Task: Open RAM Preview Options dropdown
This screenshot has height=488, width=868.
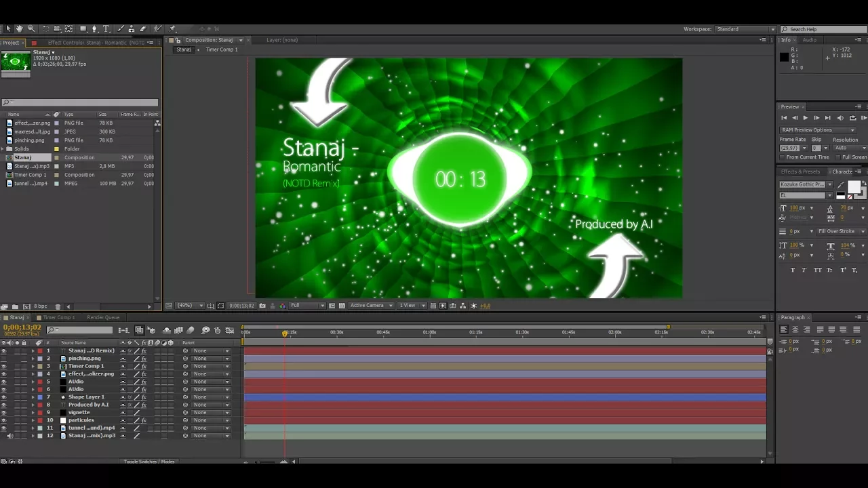Action: (818, 130)
